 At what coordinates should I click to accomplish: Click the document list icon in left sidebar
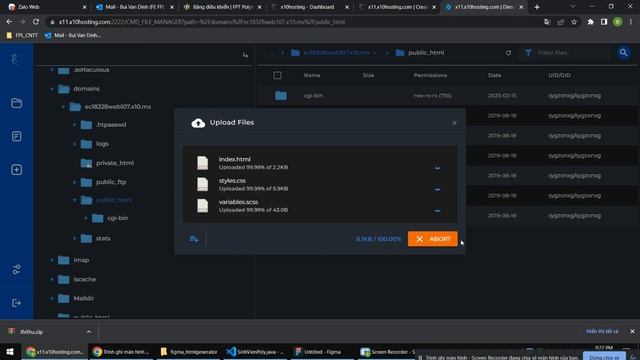[16, 136]
